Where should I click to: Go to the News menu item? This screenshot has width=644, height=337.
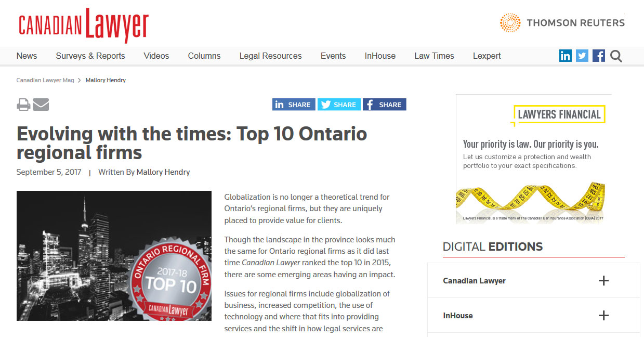pos(27,56)
